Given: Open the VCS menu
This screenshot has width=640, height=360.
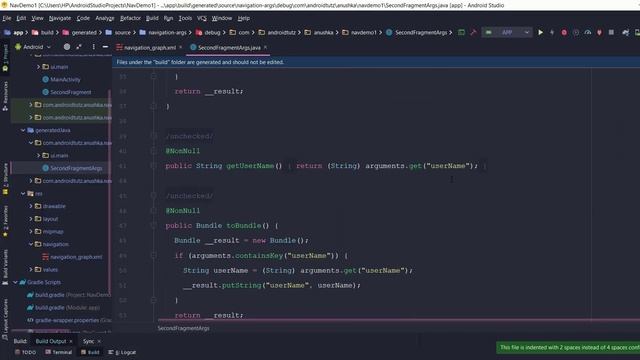Looking at the screenshot, I should 202,18.
